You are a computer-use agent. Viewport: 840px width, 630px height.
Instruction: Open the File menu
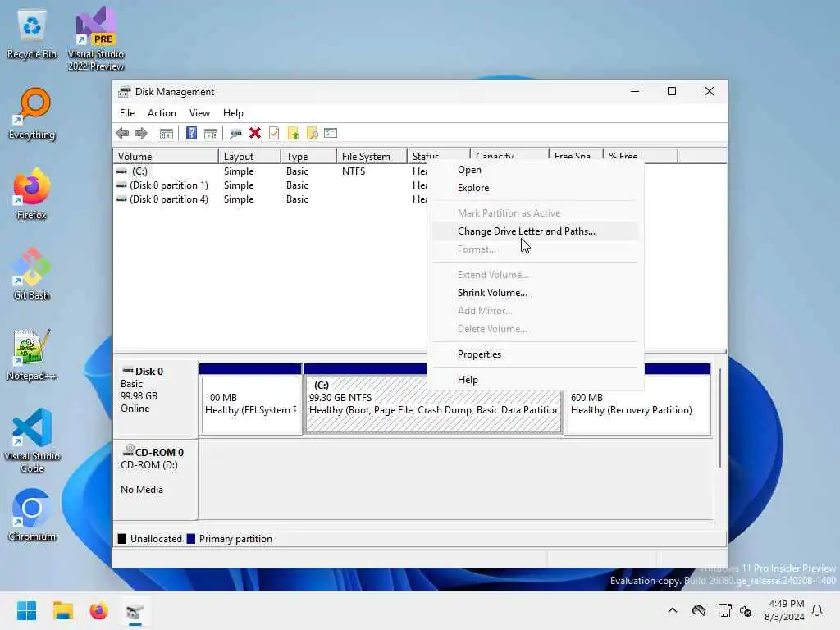[127, 113]
